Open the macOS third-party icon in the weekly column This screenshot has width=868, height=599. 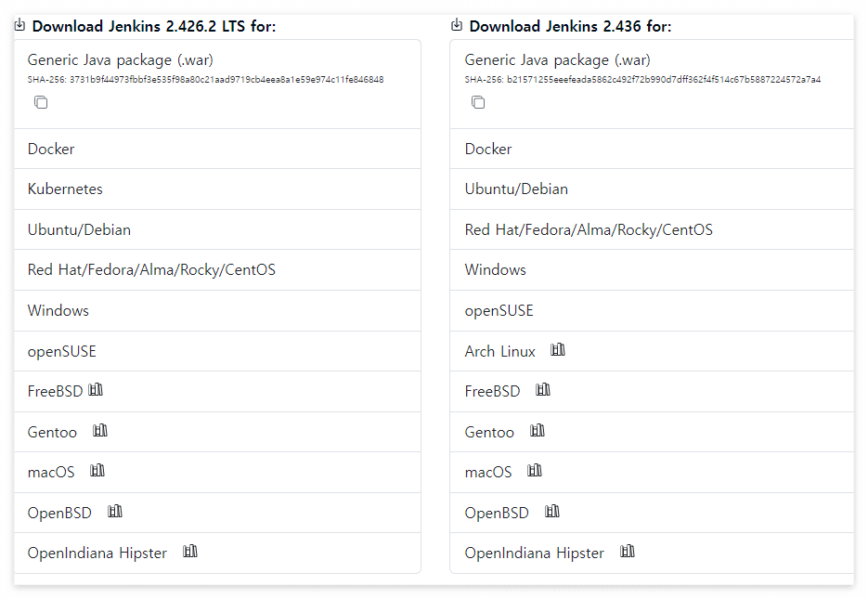[x=535, y=471]
